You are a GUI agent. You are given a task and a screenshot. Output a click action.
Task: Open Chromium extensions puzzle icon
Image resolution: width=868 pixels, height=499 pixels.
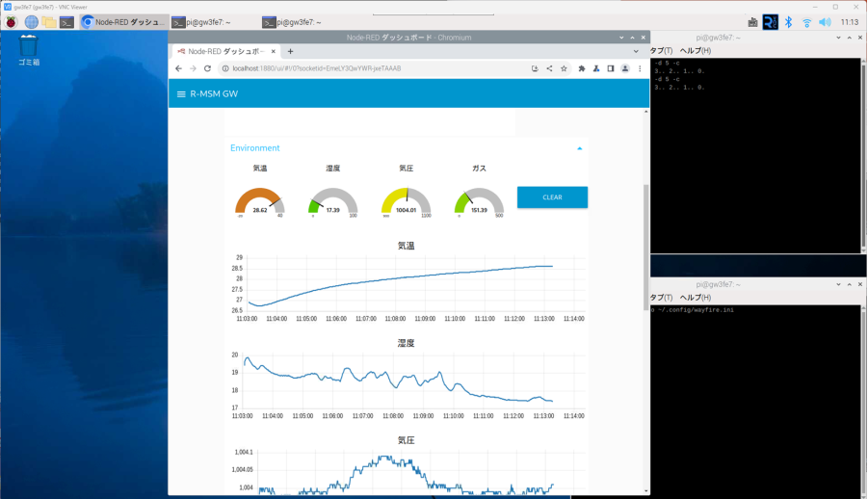coord(582,68)
